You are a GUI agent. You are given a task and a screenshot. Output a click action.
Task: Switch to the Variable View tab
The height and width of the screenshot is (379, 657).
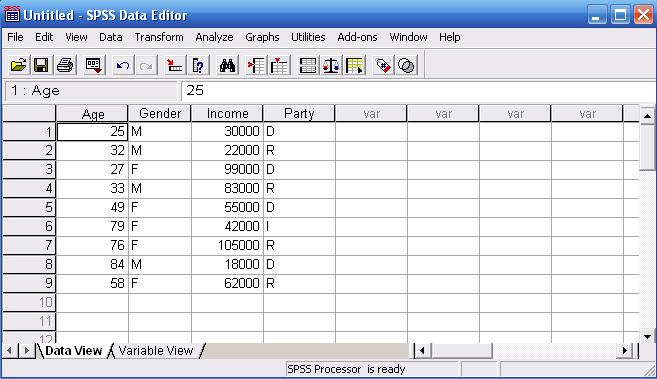(x=155, y=351)
